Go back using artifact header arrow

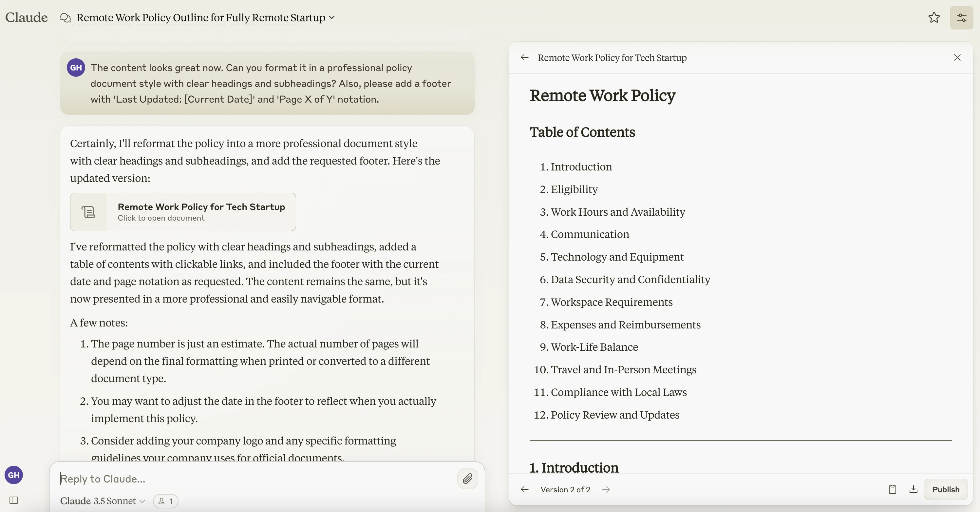point(525,57)
